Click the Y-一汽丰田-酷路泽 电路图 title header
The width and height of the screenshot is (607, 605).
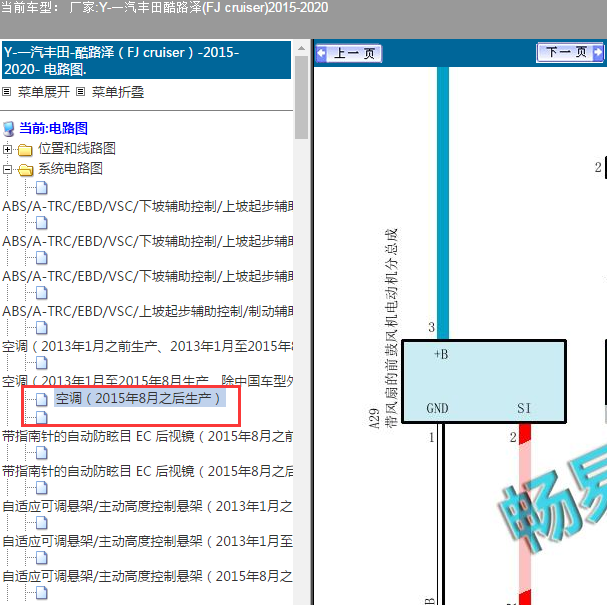[x=146, y=60]
